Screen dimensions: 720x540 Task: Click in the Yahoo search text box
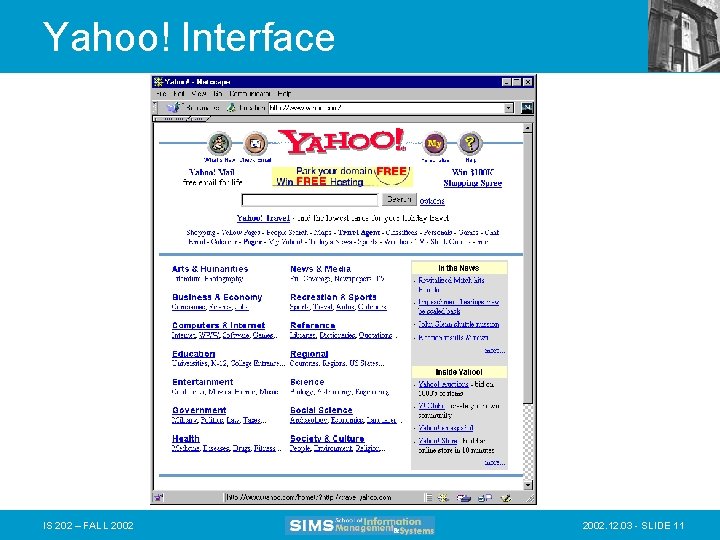coord(310,200)
